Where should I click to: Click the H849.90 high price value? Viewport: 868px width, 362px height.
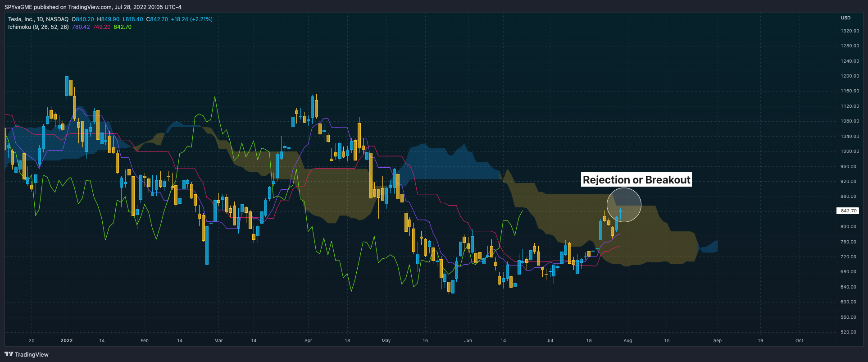point(108,19)
